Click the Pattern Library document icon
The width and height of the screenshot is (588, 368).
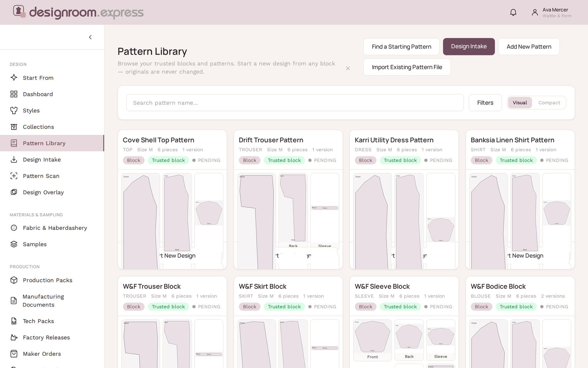tap(14, 143)
